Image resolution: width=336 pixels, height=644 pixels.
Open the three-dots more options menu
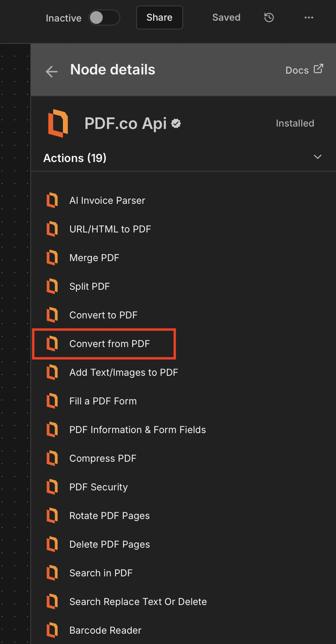309,18
